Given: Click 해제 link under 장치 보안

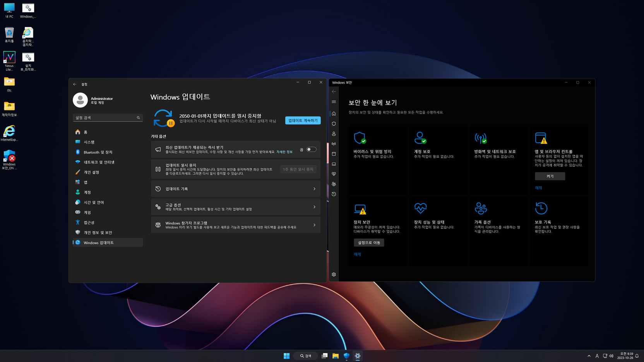Looking at the screenshot, I should 357,254.
